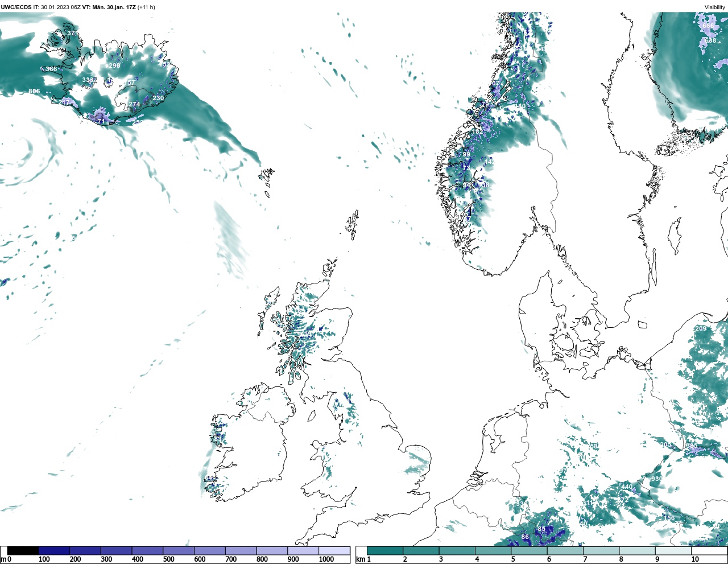Click the 200–300 m legend swatch
728x564 pixels.
[85, 551]
